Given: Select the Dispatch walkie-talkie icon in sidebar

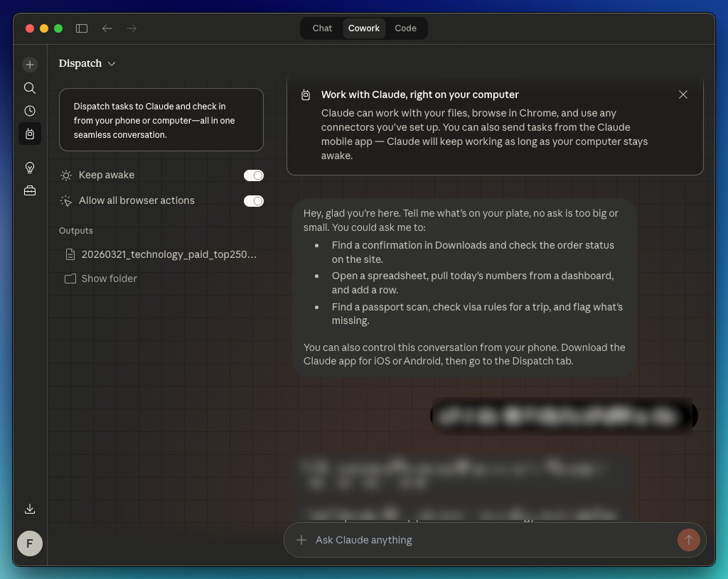Looking at the screenshot, I should point(30,134).
